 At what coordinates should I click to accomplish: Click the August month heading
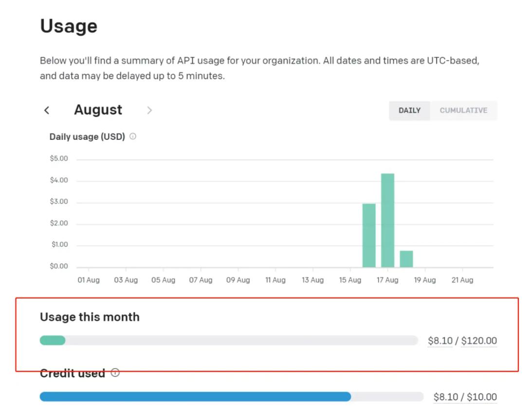tap(98, 110)
